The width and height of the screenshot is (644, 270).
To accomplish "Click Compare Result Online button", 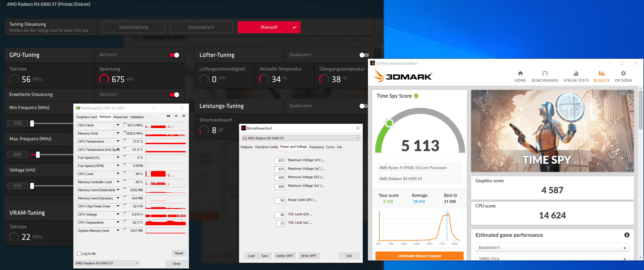I will pyautogui.click(x=419, y=256).
